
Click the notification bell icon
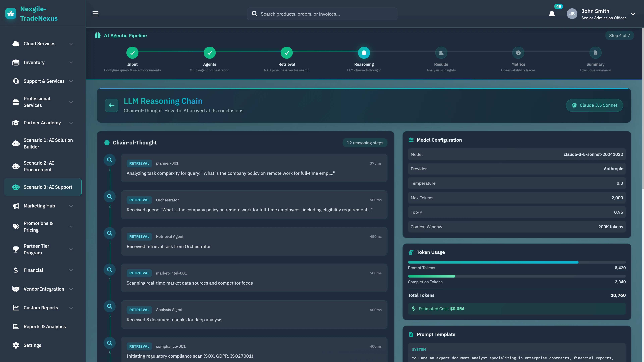click(552, 14)
